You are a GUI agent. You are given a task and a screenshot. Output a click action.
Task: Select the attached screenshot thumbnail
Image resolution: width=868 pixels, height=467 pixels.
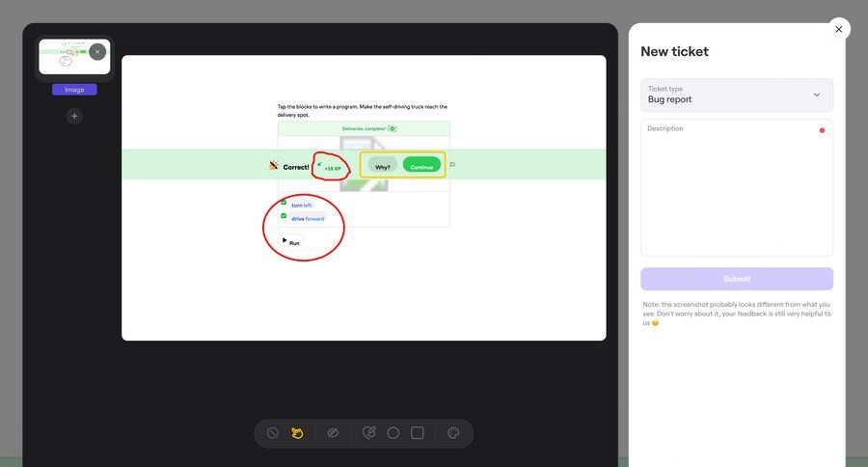click(x=68, y=58)
